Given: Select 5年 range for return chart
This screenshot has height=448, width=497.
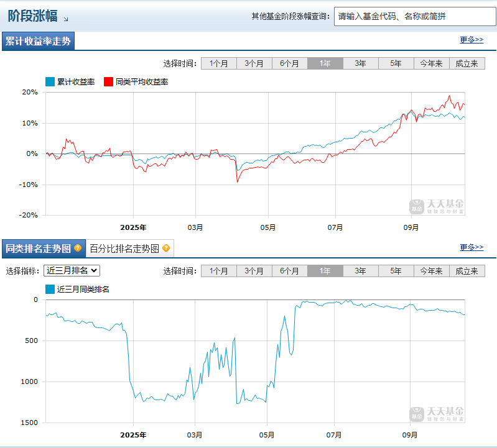Looking at the screenshot, I should 396,63.
